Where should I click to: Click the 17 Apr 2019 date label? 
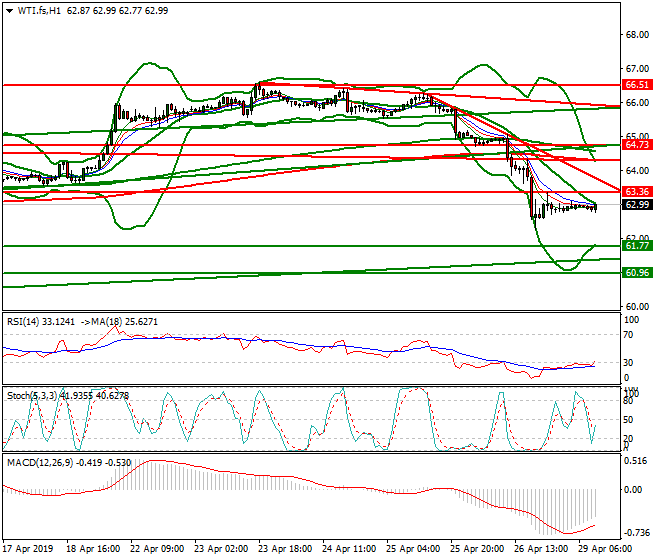28,549
